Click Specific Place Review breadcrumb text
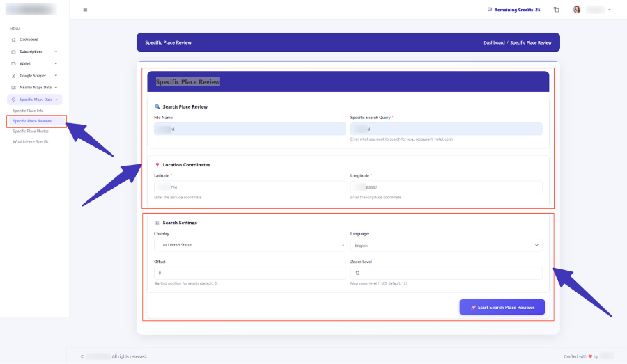 [x=531, y=42]
